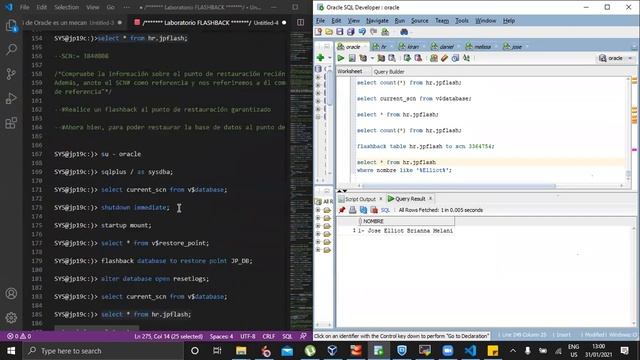Viewport: 640px width, 360px height.
Task: Click Clear eraser icon in worksheet toolbar
Action: click(x=444, y=58)
